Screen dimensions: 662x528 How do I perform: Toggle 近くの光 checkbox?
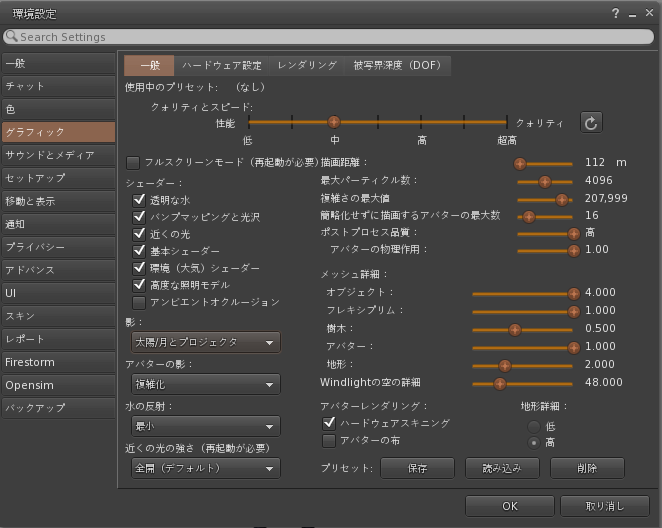[x=139, y=234]
